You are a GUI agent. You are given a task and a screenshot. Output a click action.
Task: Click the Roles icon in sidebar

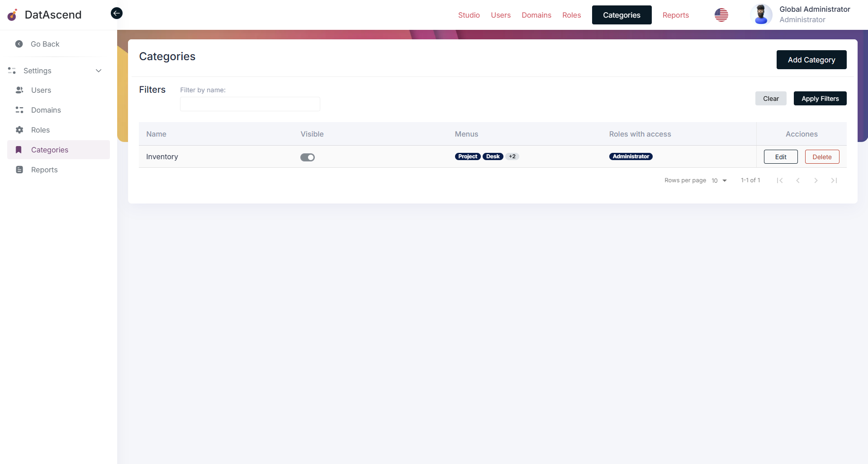tap(19, 130)
